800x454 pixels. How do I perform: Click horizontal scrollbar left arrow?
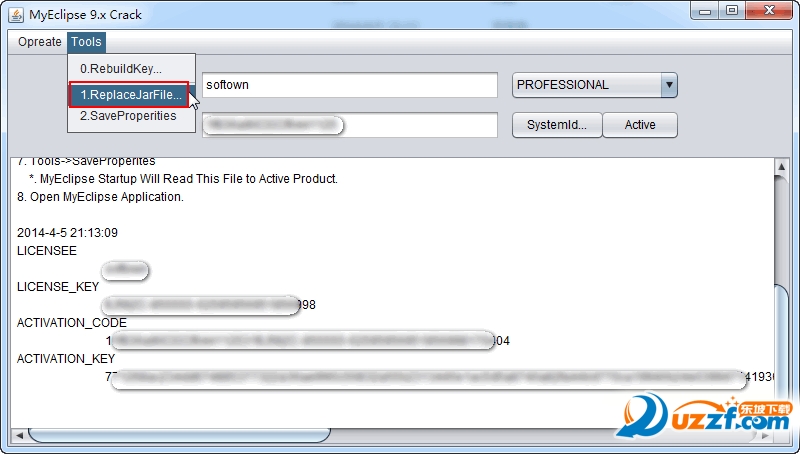tap(19, 436)
